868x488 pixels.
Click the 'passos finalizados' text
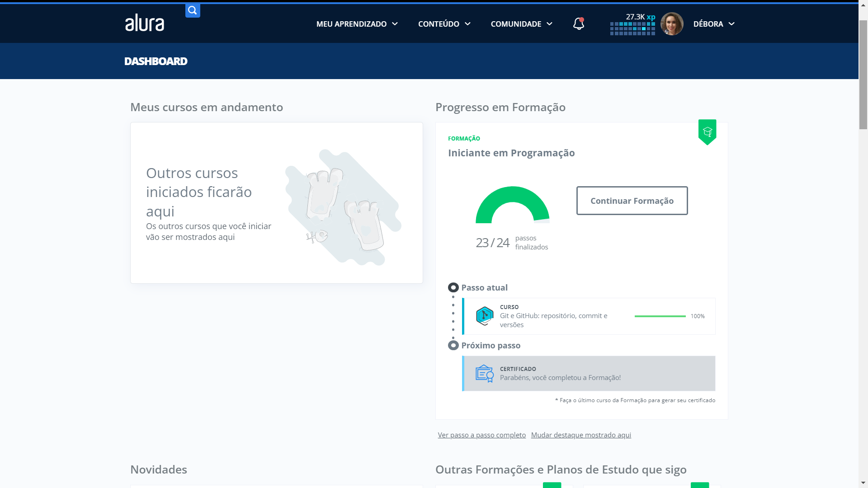(532, 243)
